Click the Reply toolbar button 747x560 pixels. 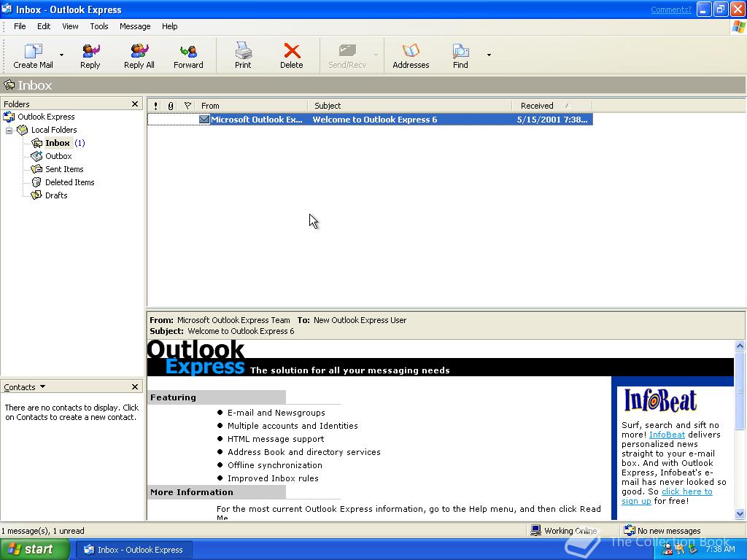pos(90,55)
